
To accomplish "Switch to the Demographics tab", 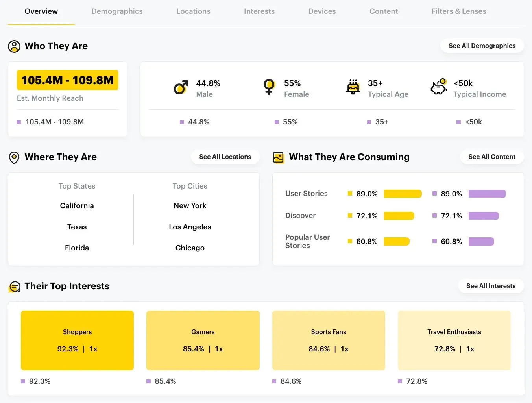I will click(117, 11).
